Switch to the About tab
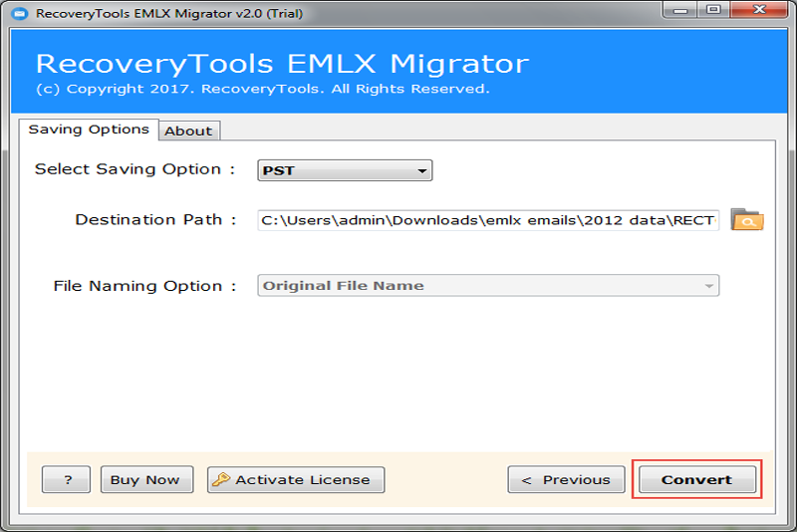The image size is (797, 532). coord(188,131)
